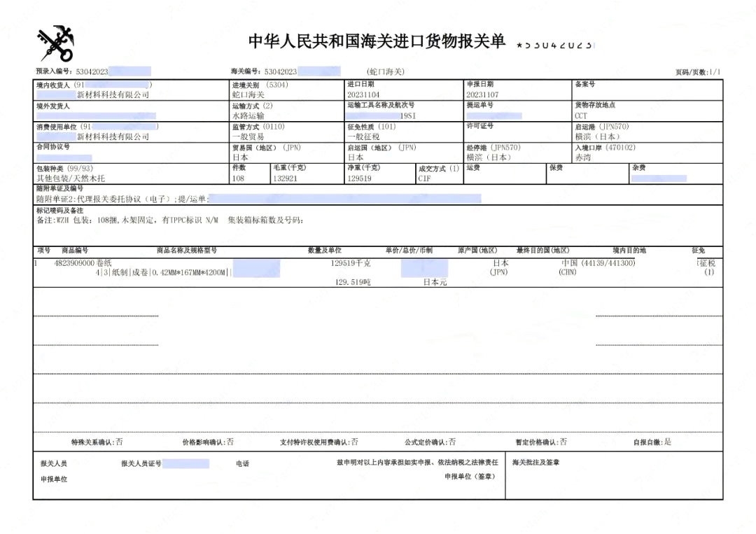
Task: Click the 境外发货人 field label
Action: (x=53, y=106)
